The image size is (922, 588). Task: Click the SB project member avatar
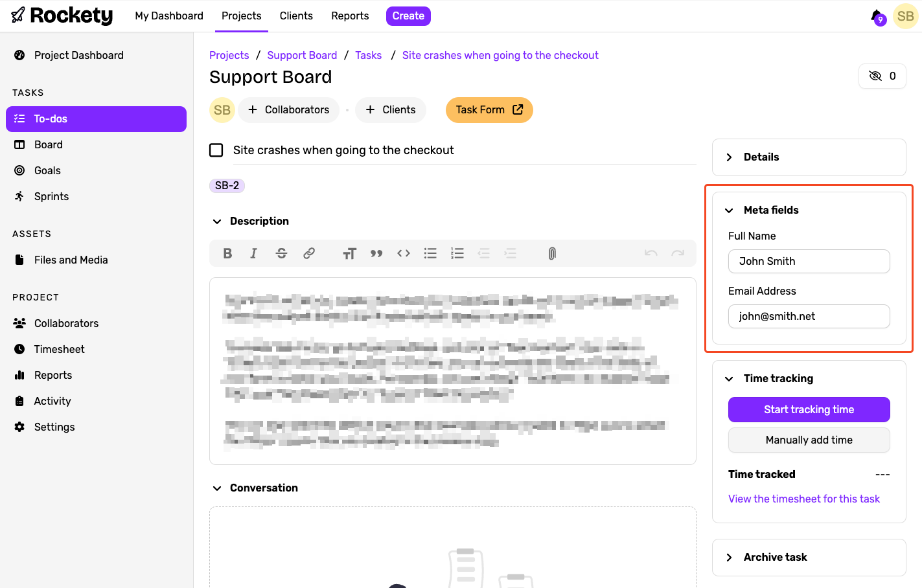coord(222,110)
